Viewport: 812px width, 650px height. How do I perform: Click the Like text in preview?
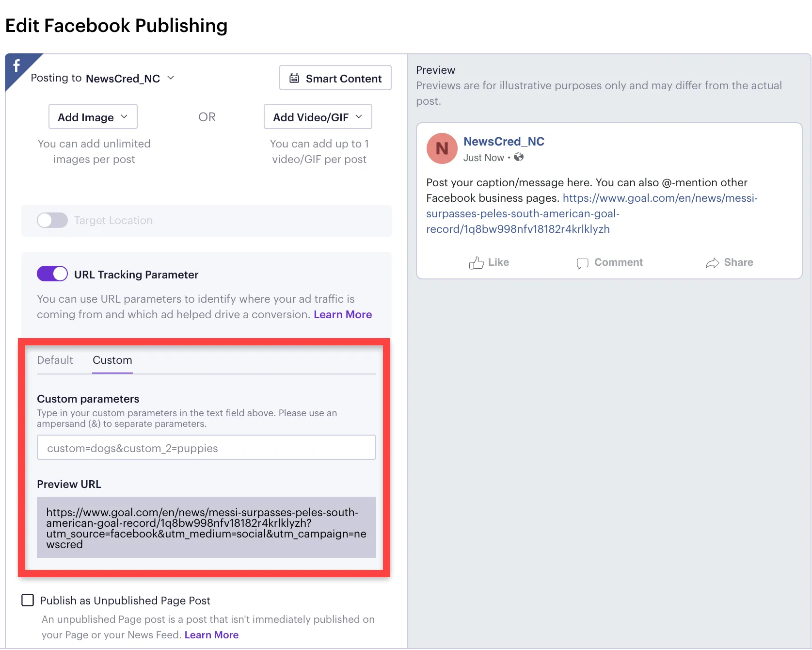(498, 262)
